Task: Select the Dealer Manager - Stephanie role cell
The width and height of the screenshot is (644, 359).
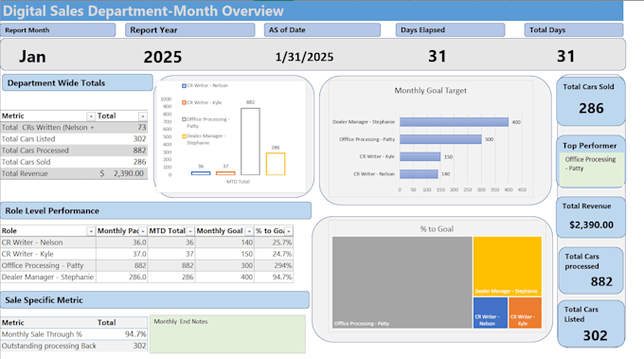Action: pos(48,277)
